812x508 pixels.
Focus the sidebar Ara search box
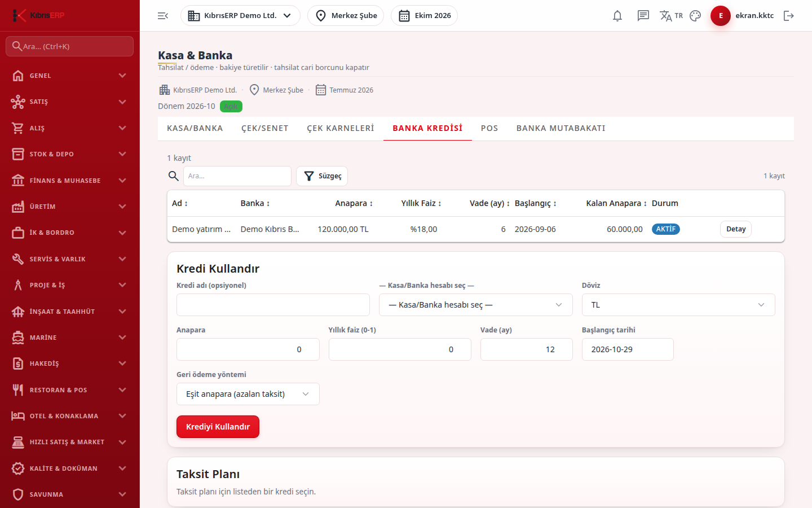pyautogui.click(x=70, y=46)
